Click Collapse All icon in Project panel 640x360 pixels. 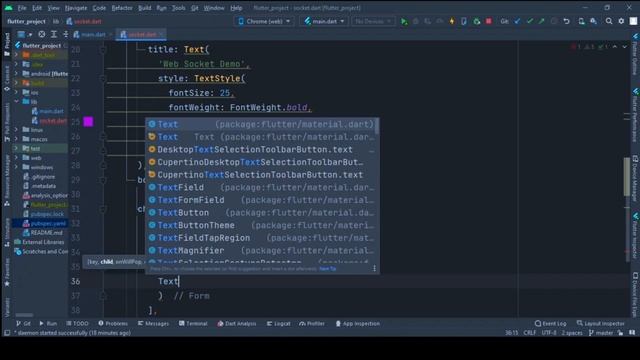point(65,34)
